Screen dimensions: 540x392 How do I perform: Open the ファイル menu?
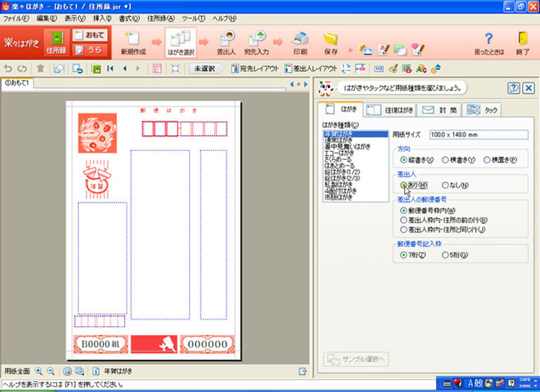[17, 17]
